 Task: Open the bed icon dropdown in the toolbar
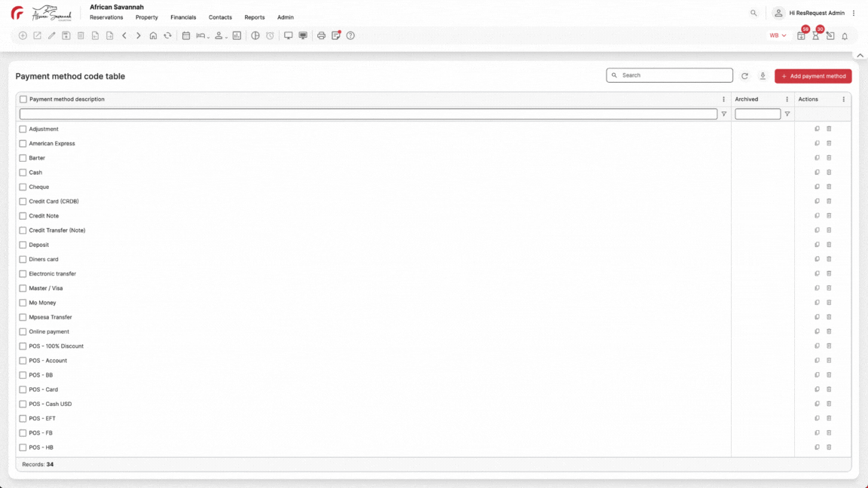tap(203, 35)
